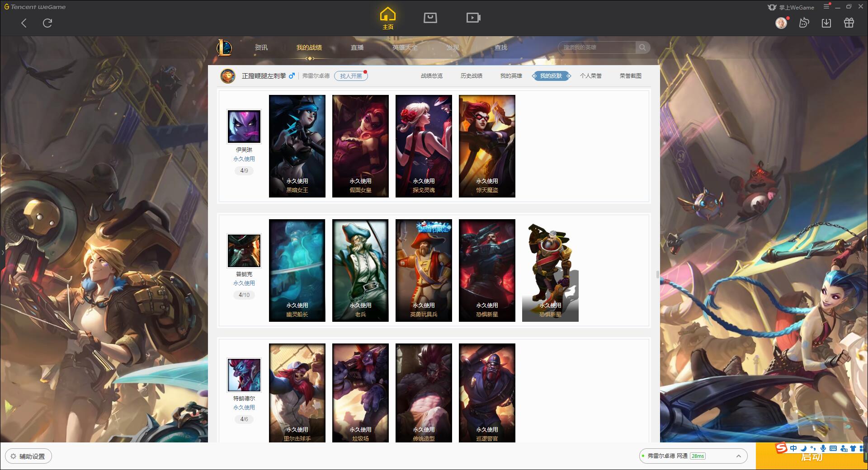Open the red 恐惧新星 splash skin card
Image resolution: width=868 pixels, height=470 pixels.
pyautogui.click(x=487, y=270)
